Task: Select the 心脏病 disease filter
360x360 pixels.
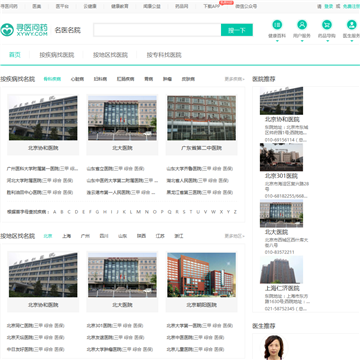Action: [x=77, y=79]
